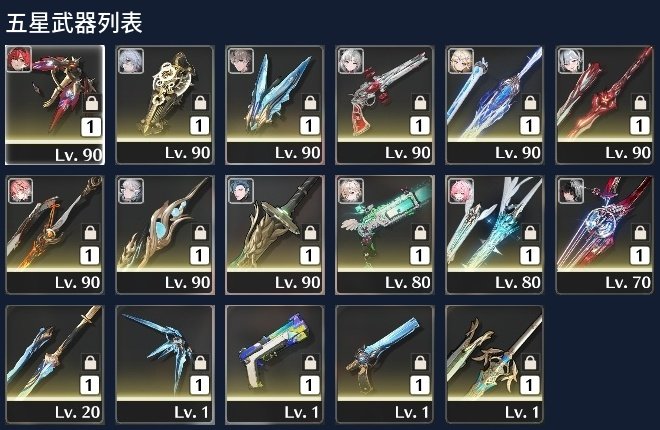Choose the crimson sword in first row

[605, 105]
